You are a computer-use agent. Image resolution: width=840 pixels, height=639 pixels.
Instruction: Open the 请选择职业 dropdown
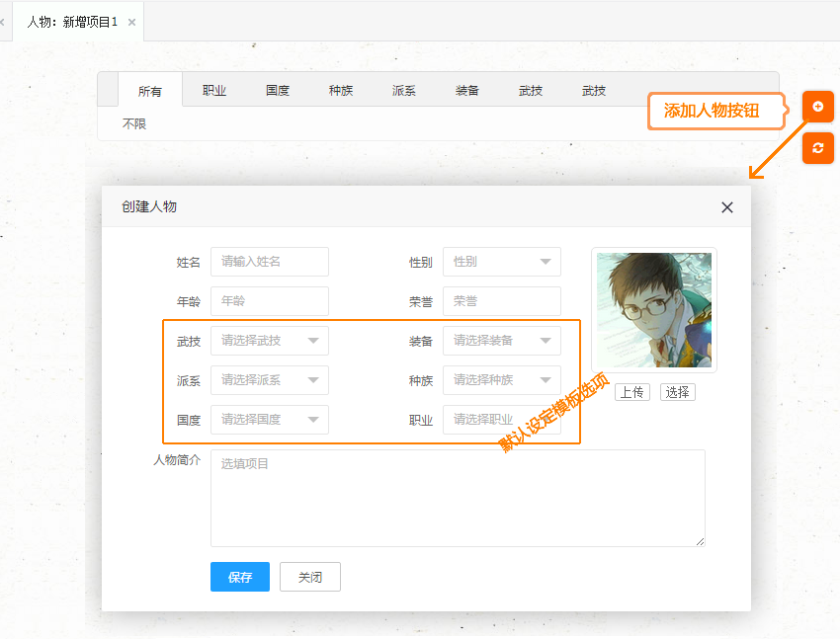tap(501, 420)
